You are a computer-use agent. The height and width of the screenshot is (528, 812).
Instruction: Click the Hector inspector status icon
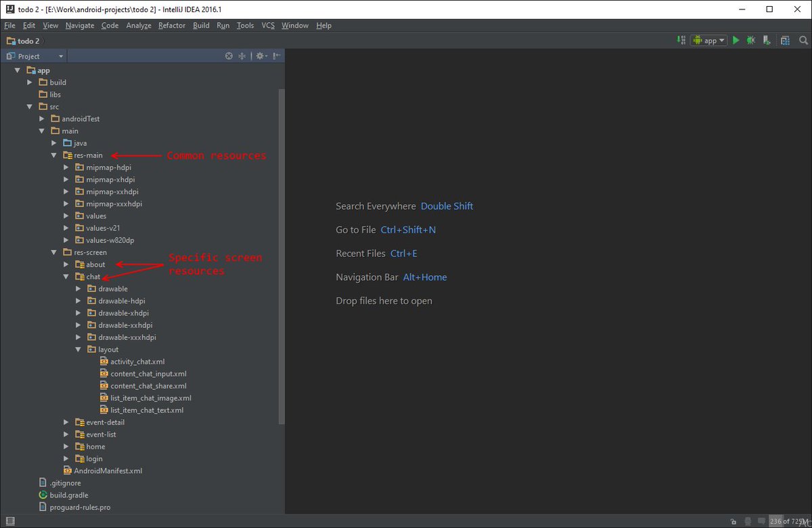(748, 522)
